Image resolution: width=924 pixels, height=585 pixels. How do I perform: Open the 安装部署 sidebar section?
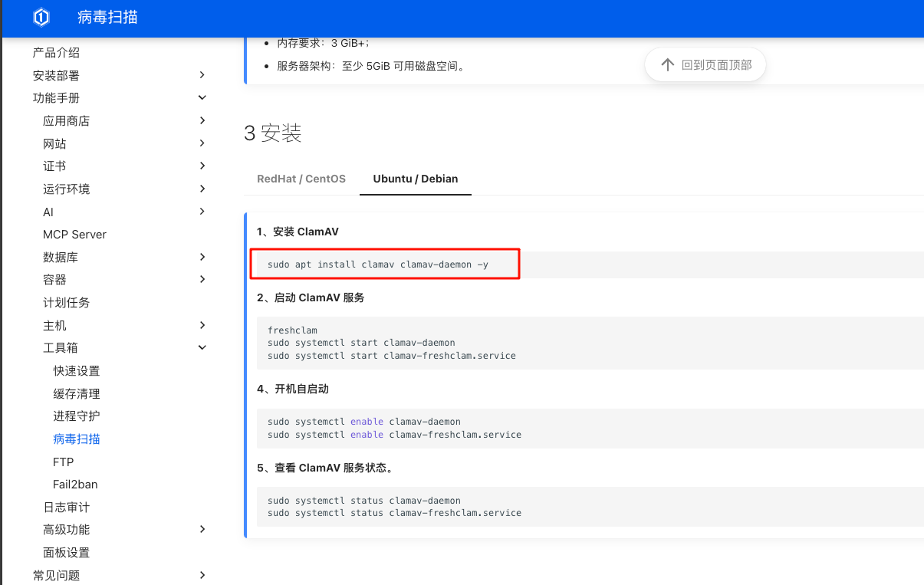(x=56, y=76)
